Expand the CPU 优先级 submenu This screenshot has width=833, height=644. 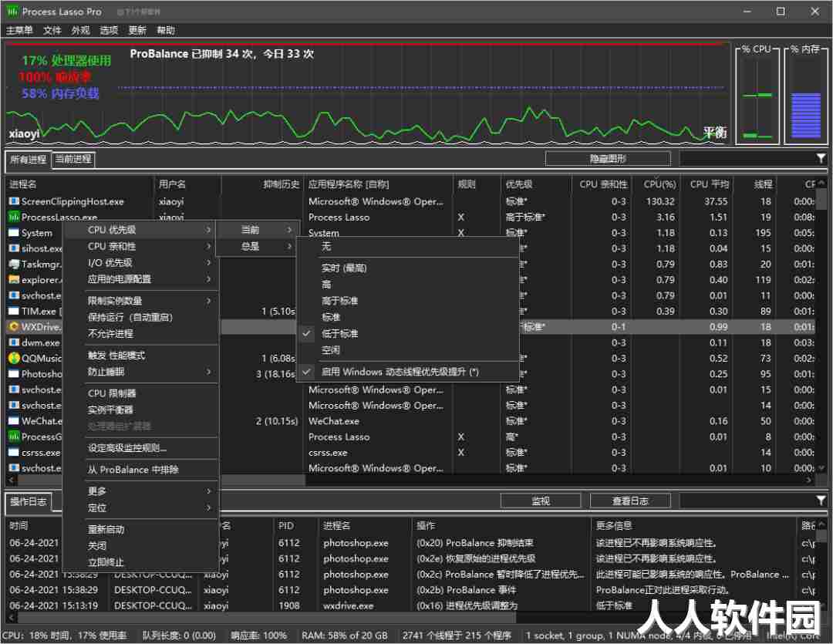click(x=141, y=230)
